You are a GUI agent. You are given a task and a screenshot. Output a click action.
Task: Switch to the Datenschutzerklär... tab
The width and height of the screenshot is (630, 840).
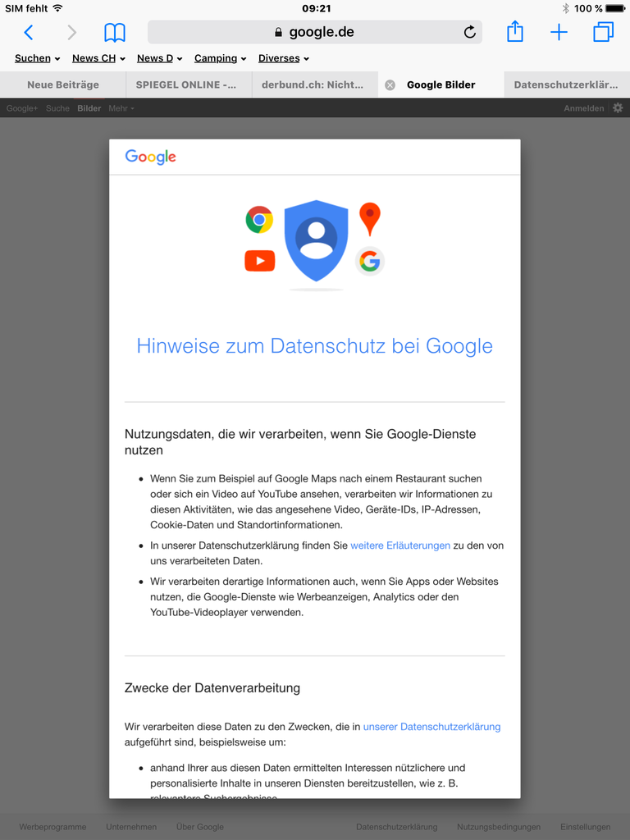pos(567,84)
